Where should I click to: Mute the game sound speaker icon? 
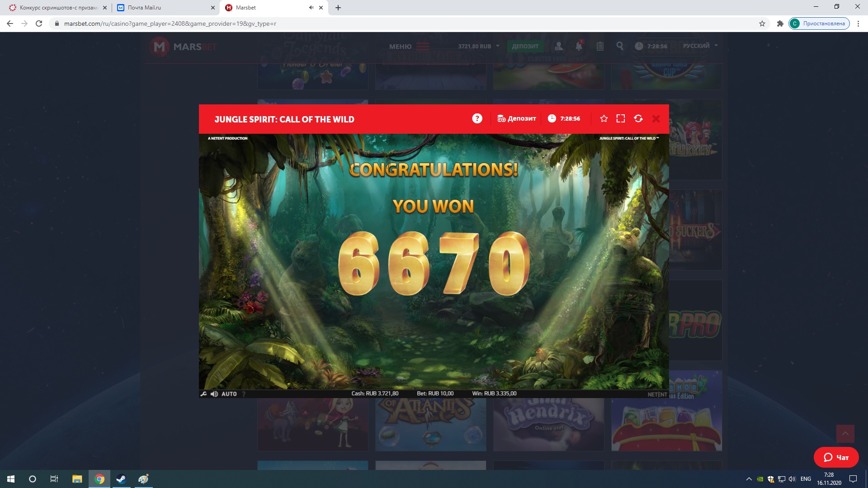(x=214, y=394)
